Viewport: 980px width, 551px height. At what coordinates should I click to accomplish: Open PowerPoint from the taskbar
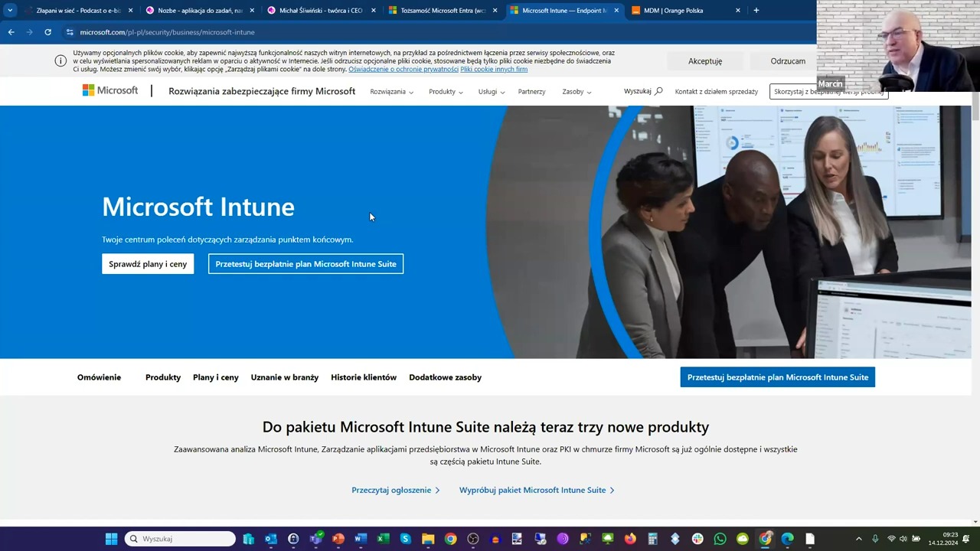(x=338, y=539)
